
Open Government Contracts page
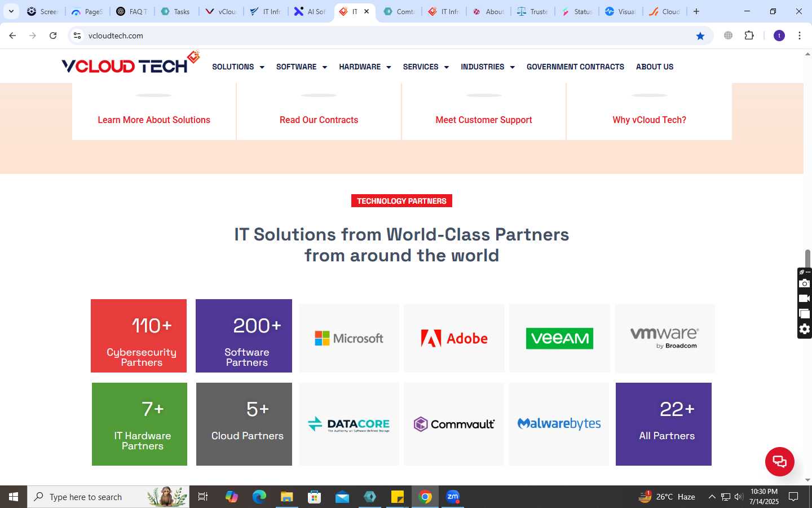click(x=575, y=67)
